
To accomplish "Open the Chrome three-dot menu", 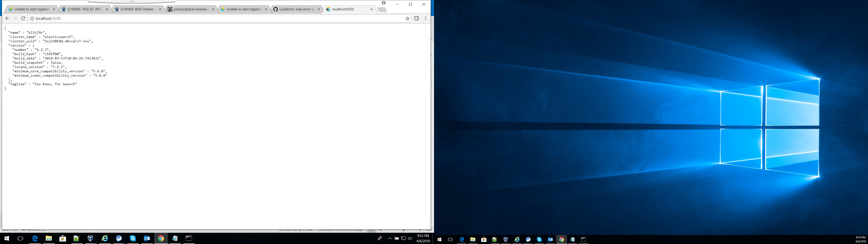I will 426,19.
